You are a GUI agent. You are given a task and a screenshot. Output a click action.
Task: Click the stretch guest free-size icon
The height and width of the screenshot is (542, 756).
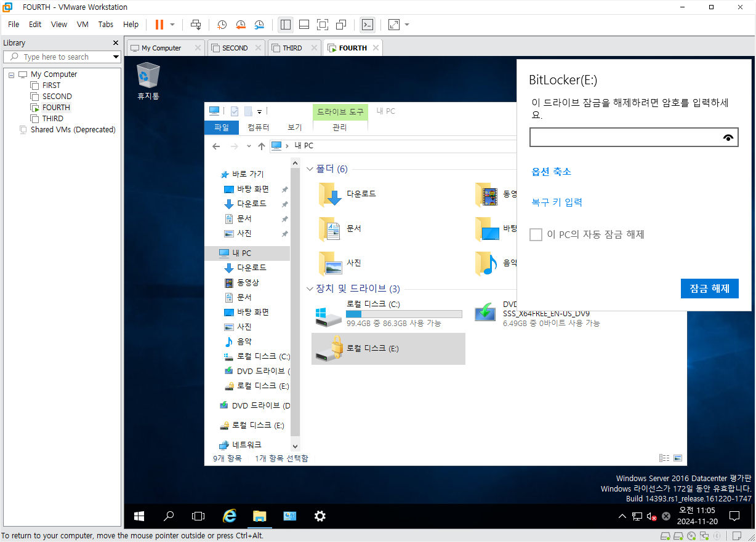point(394,25)
